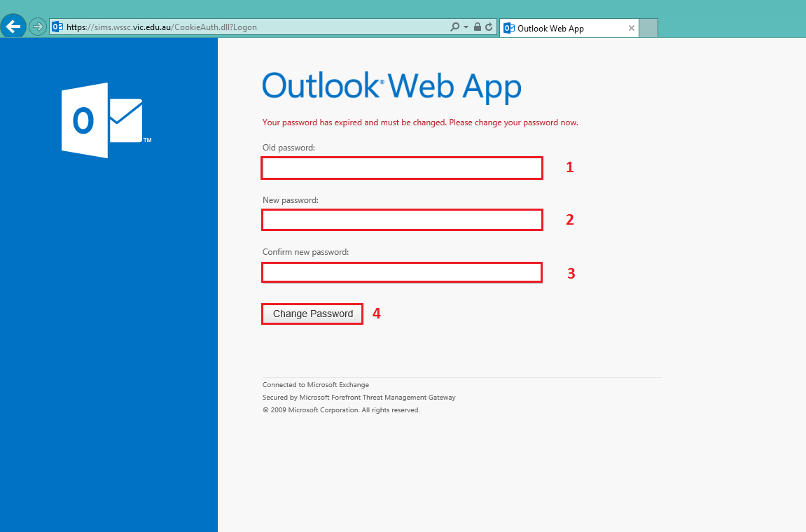Click the Change Password button
Image resolution: width=806 pixels, height=532 pixels.
click(312, 314)
